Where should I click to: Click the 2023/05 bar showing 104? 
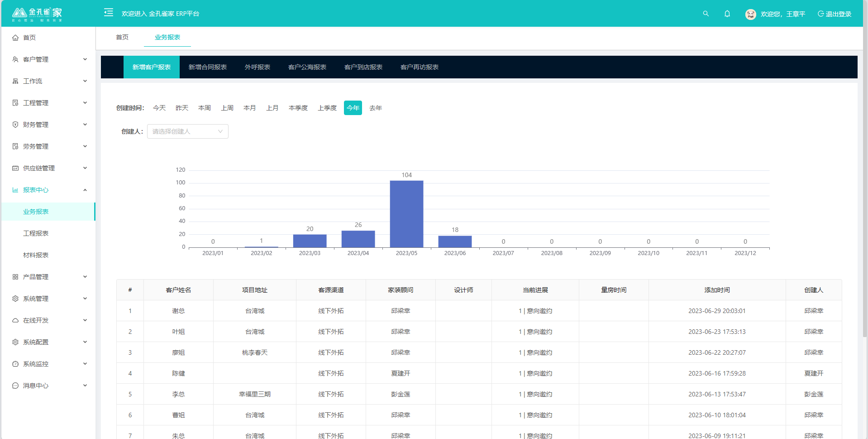(406, 214)
